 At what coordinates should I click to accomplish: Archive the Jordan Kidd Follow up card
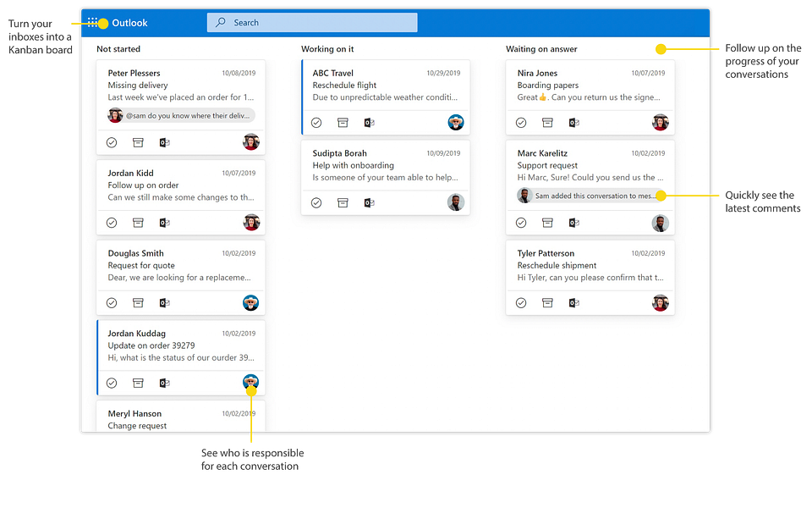click(138, 223)
